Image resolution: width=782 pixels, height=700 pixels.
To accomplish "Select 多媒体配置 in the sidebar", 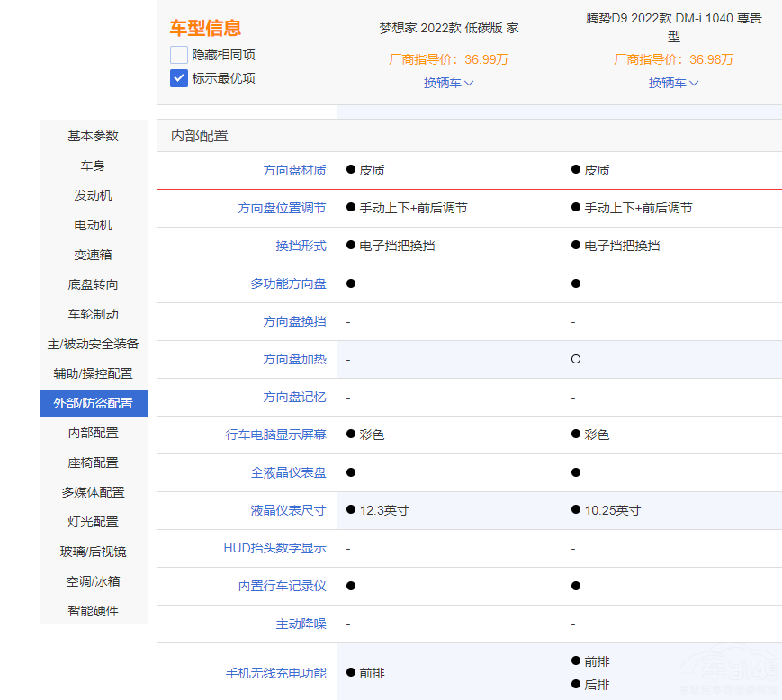I will coord(94,492).
